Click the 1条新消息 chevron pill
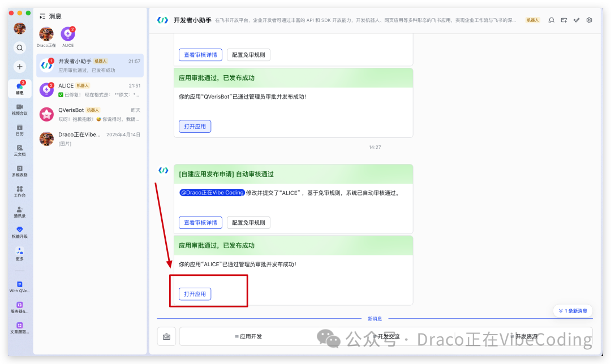611x364 pixels. [x=573, y=310]
